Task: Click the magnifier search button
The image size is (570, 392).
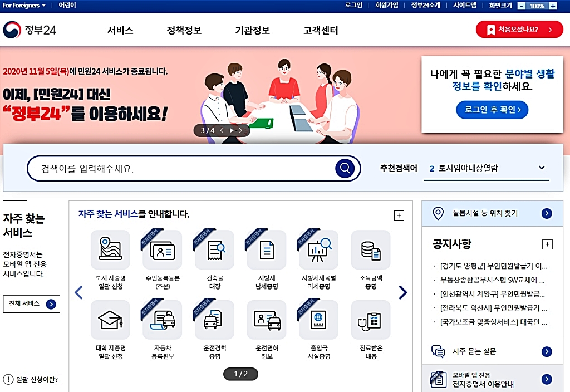Action: (x=345, y=168)
